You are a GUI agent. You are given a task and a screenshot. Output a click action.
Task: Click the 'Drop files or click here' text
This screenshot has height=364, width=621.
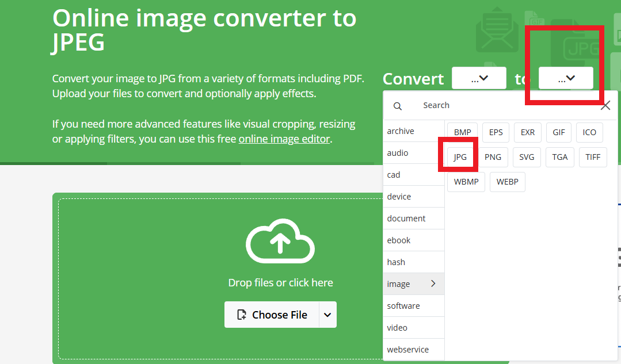coord(280,282)
